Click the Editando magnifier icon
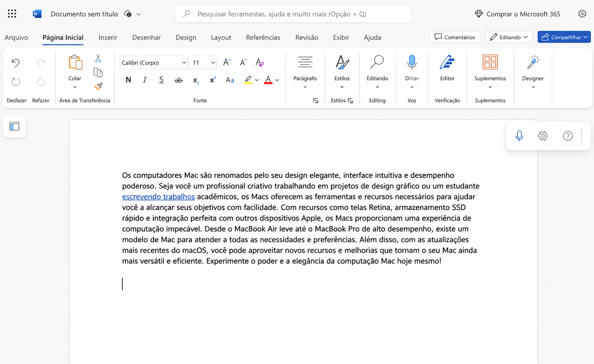The width and height of the screenshot is (594, 364). pyautogui.click(x=377, y=62)
